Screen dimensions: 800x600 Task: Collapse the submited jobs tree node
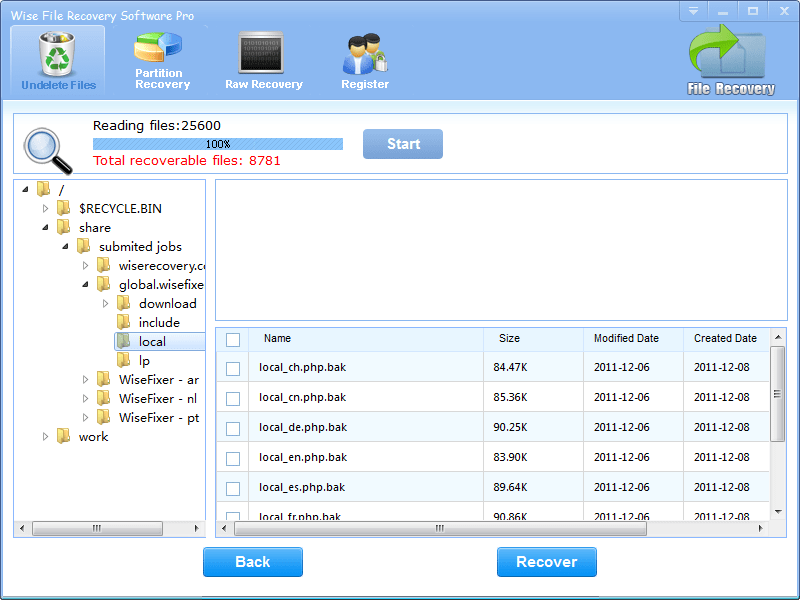pyautogui.click(x=65, y=246)
